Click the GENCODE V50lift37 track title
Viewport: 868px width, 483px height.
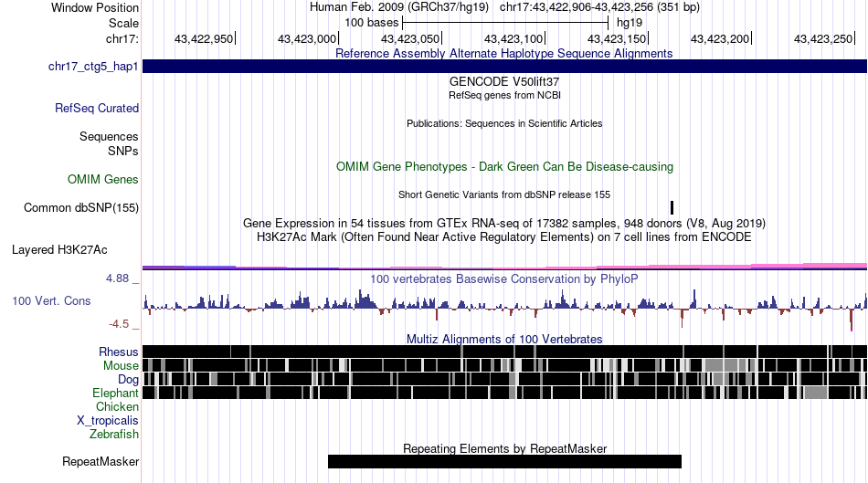click(503, 81)
